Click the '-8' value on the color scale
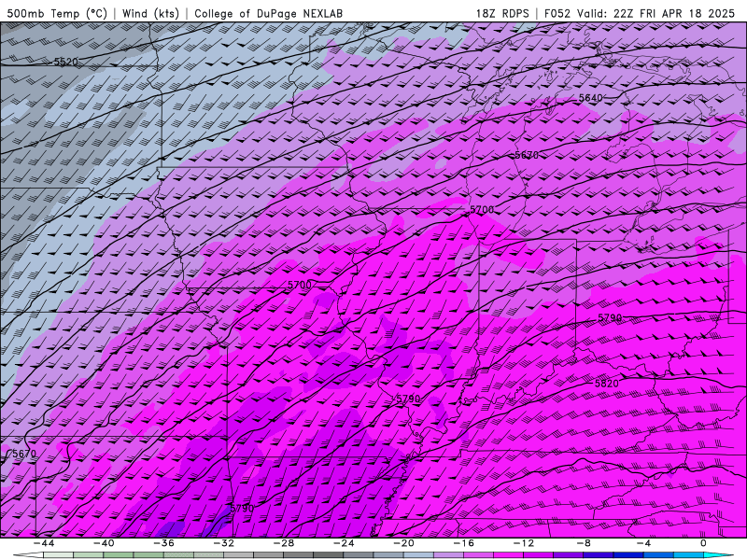Viewport: 747px width, 560px height. coord(584,543)
